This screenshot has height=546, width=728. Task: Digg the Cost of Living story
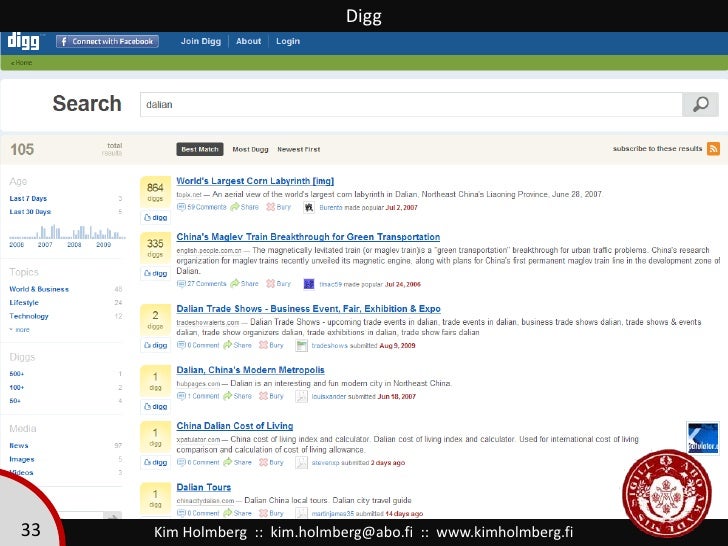pos(156,462)
